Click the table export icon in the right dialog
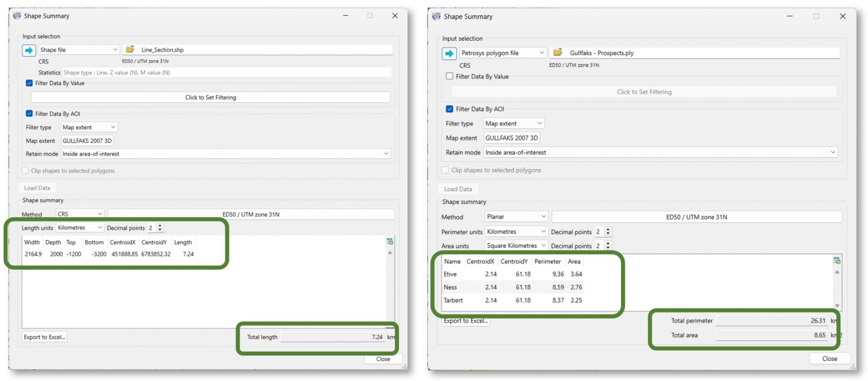The image size is (868, 381). [x=837, y=260]
